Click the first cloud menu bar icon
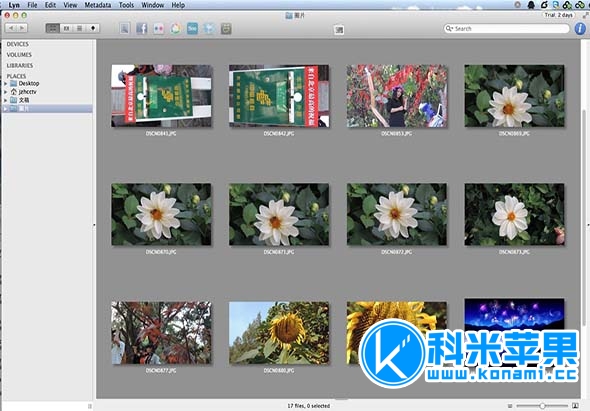Viewport: 590px width, 411px height. pyautogui.click(x=567, y=5)
